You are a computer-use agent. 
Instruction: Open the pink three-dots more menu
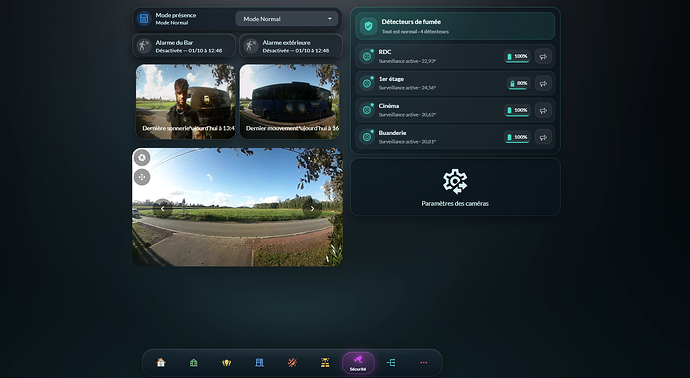click(x=424, y=363)
